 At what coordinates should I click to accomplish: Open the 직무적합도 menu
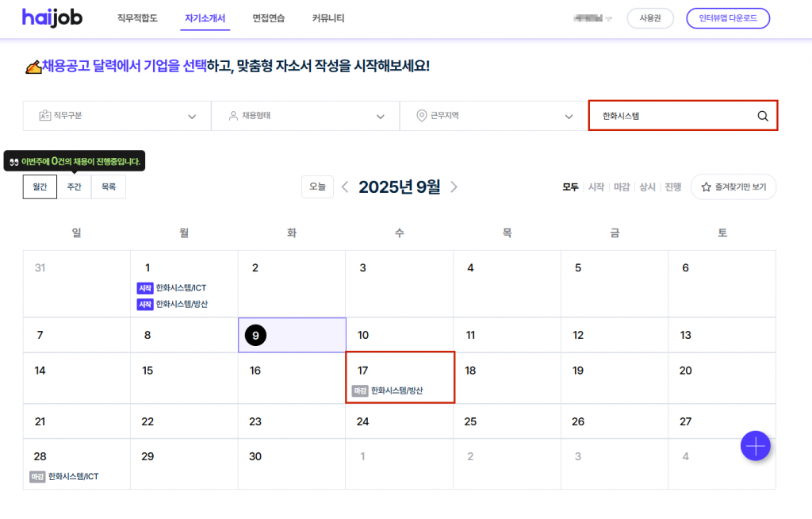137,18
